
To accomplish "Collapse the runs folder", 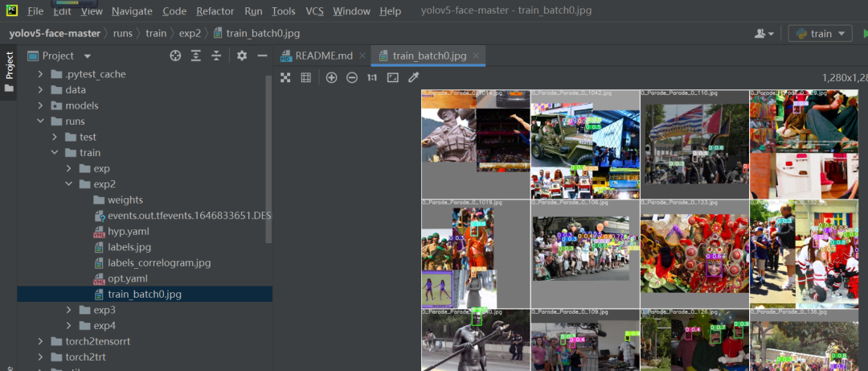I will 40,121.
